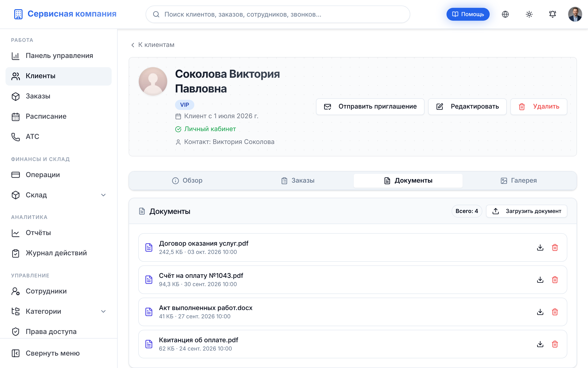
Task: Open Права доступа in sidebar
Action: coord(59,331)
